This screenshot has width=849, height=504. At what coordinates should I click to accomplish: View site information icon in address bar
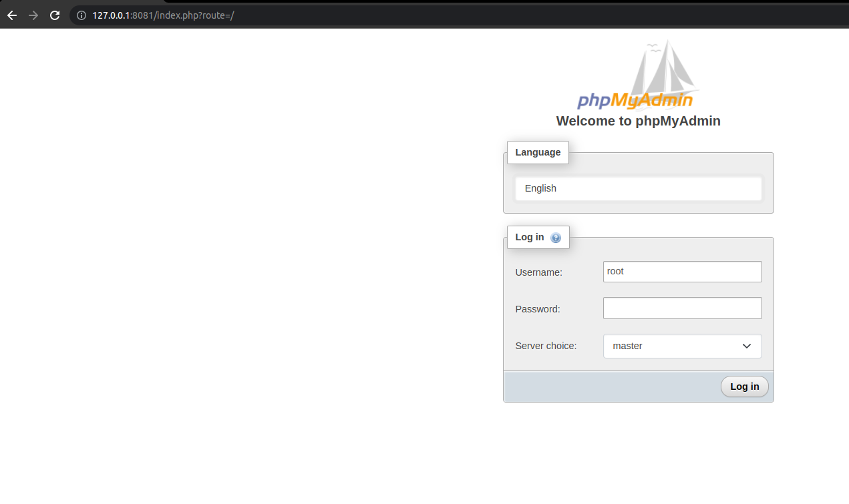point(81,15)
